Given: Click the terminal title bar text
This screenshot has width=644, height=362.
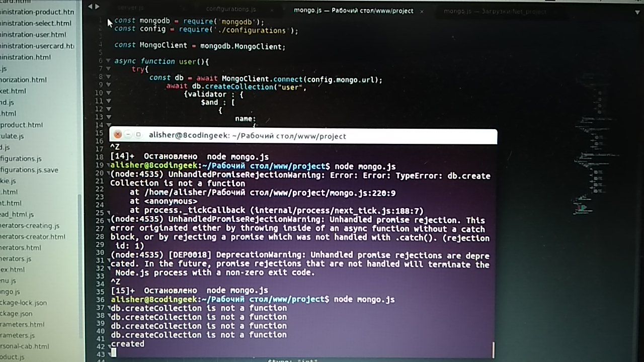Looking at the screenshot, I should pos(248,136).
